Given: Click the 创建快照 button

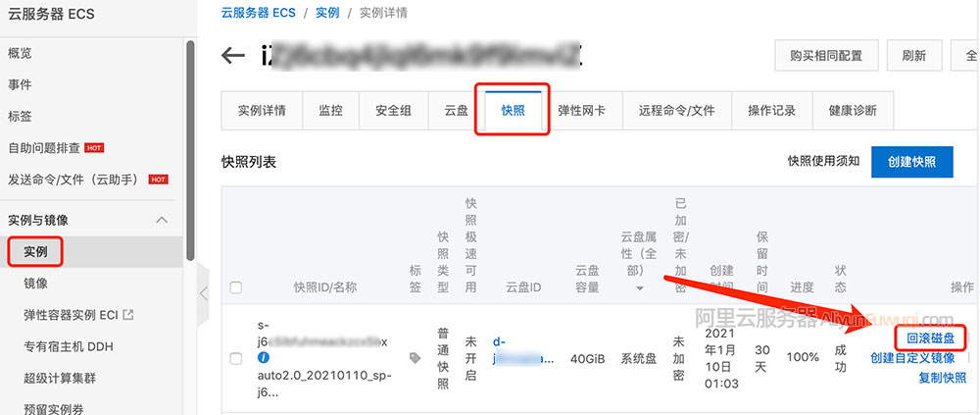Looking at the screenshot, I should 911,162.
